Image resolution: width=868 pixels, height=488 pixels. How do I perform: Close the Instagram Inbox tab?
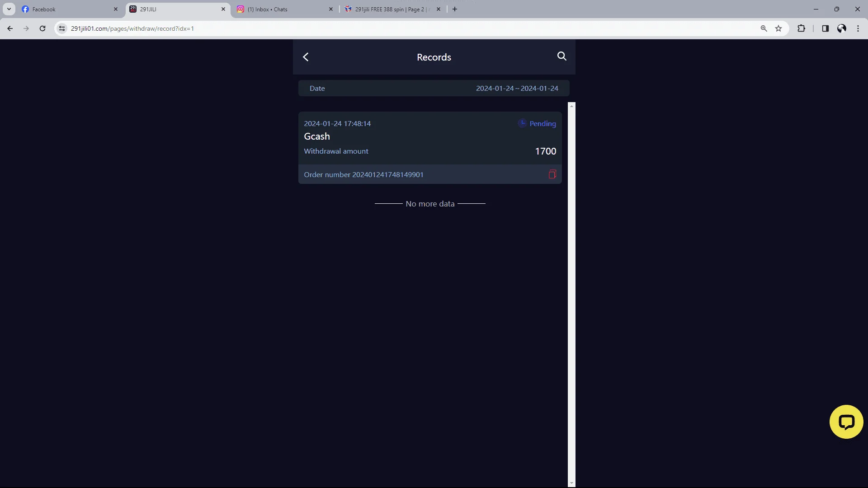pos(331,9)
